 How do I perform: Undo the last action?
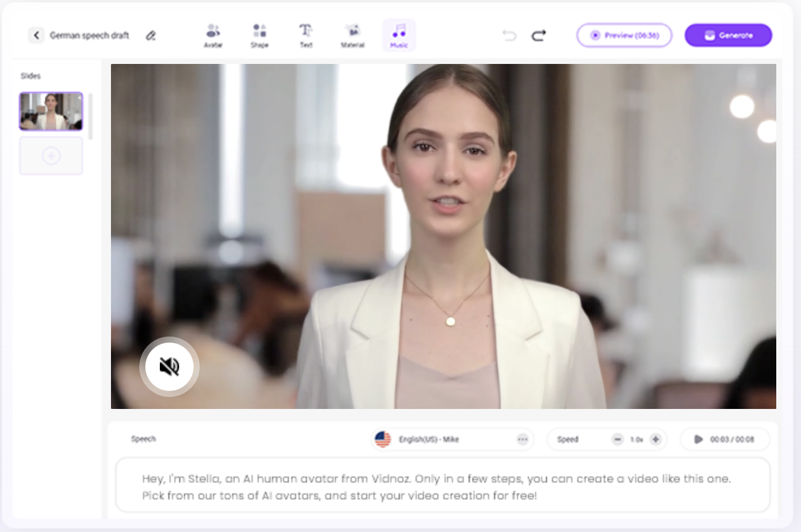click(x=509, y=36)
